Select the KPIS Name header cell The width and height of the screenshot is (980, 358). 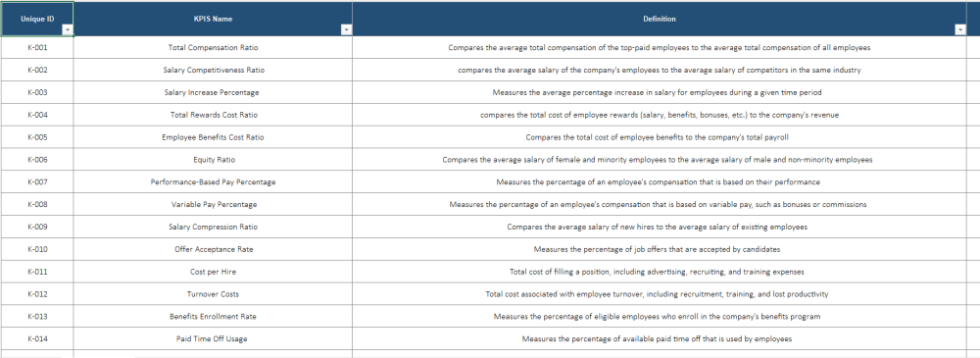[x=213, y=19]
